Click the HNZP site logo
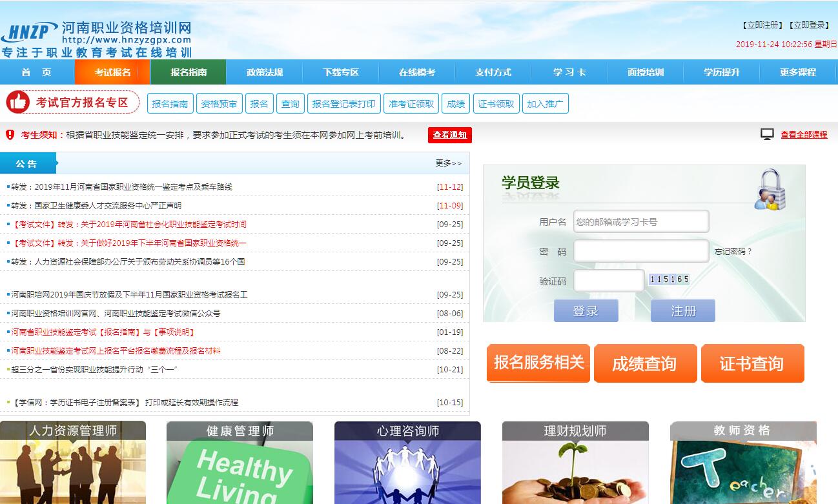 (29, 32)
